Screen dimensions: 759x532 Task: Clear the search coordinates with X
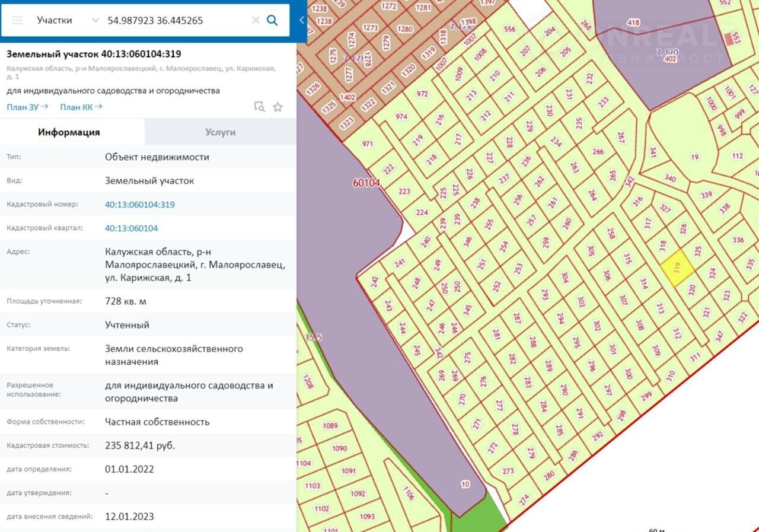coord(256,20)
